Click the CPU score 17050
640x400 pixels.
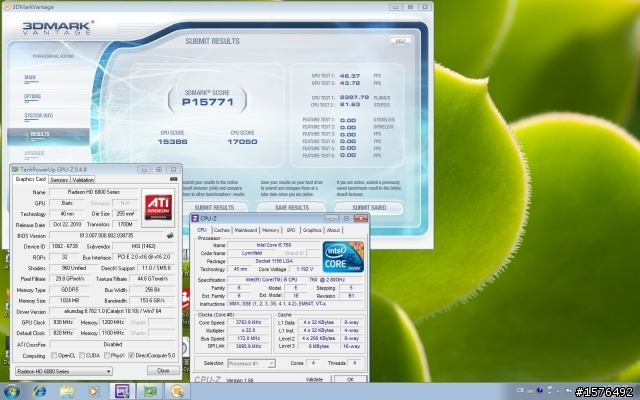pyautogui.click(x=242, y=142)
